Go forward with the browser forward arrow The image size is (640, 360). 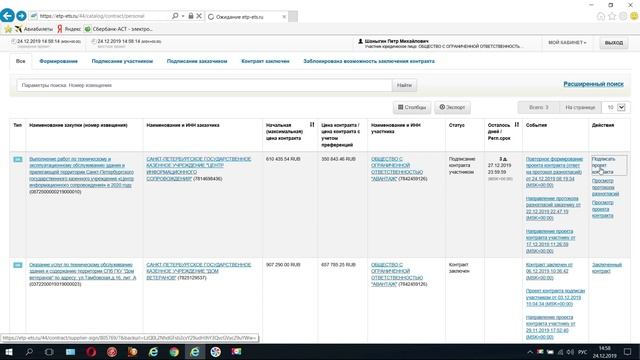point(21,16)
